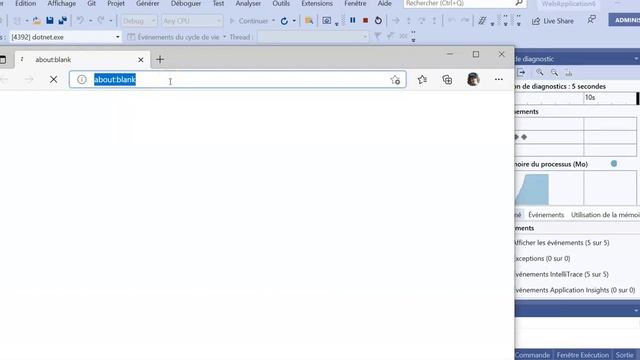Click the browser address bar
This screenshot has width=640, height=360.
[x=238, y=79]
